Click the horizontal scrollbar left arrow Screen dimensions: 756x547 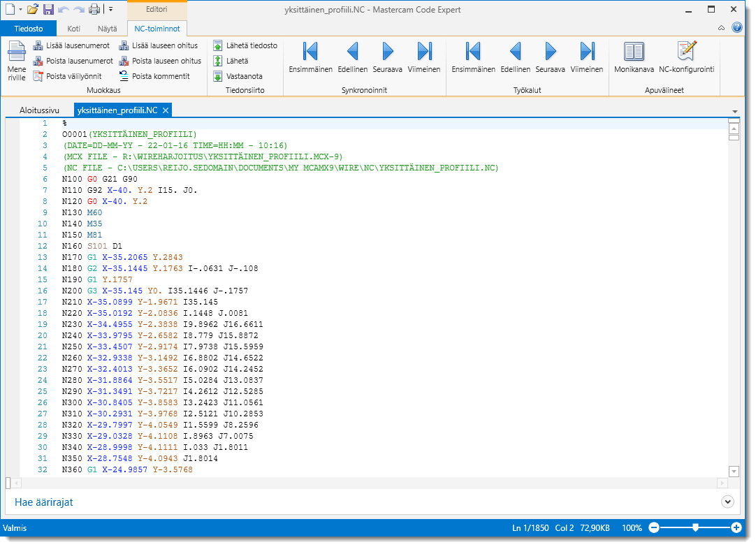[16, 483]
